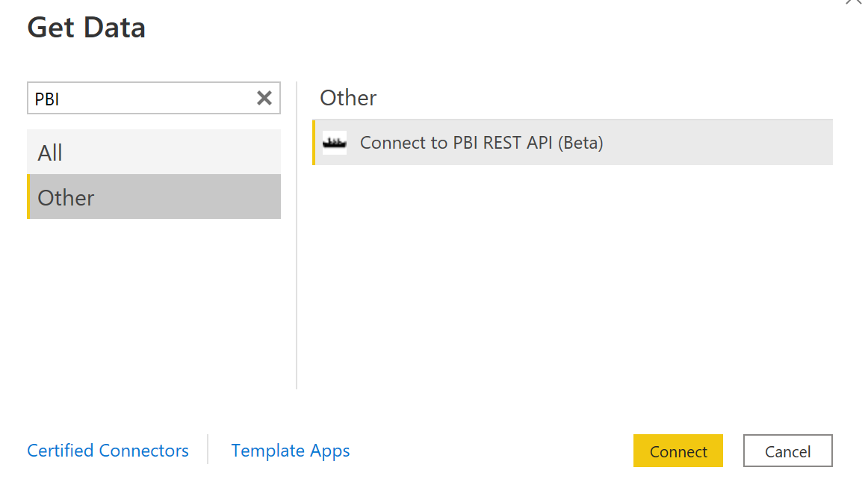This screenshot has height=482, width=868.
Task: Click yellow marker beside PBI connector row
Action: point(314,143)
